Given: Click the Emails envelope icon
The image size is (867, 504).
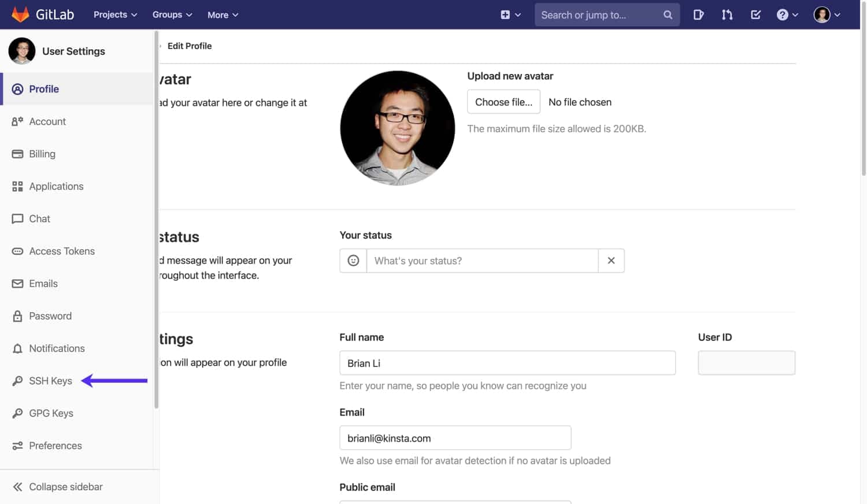Looking at the screenshot, I should (x=17, y=283).
